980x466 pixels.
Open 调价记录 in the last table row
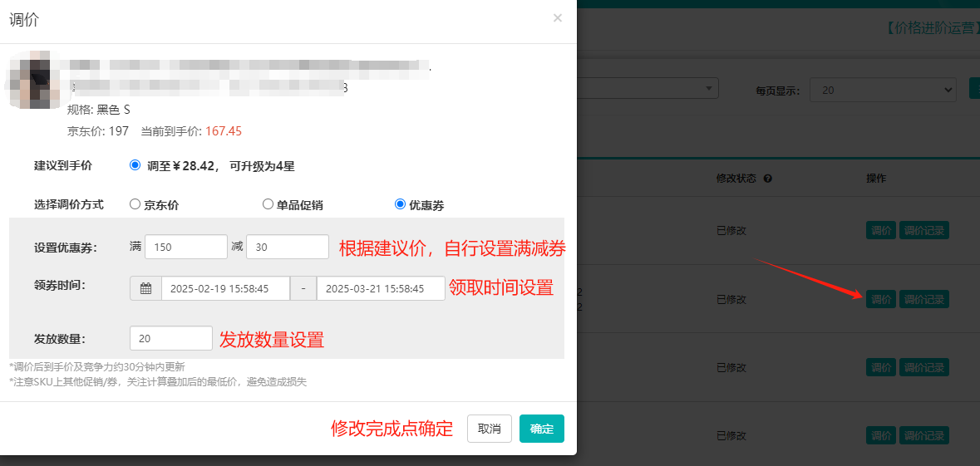923,435
